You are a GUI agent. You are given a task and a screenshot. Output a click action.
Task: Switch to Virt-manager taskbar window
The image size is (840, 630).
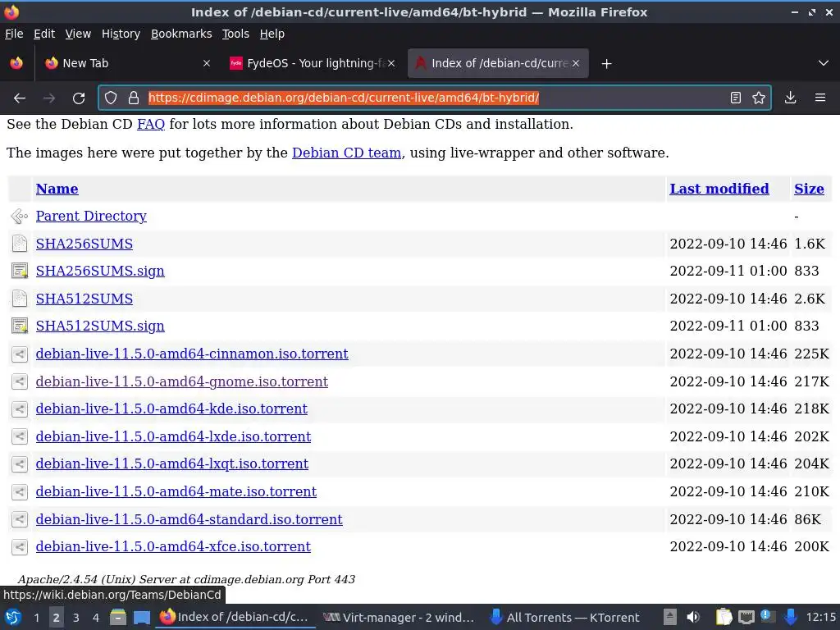point(399,618)
